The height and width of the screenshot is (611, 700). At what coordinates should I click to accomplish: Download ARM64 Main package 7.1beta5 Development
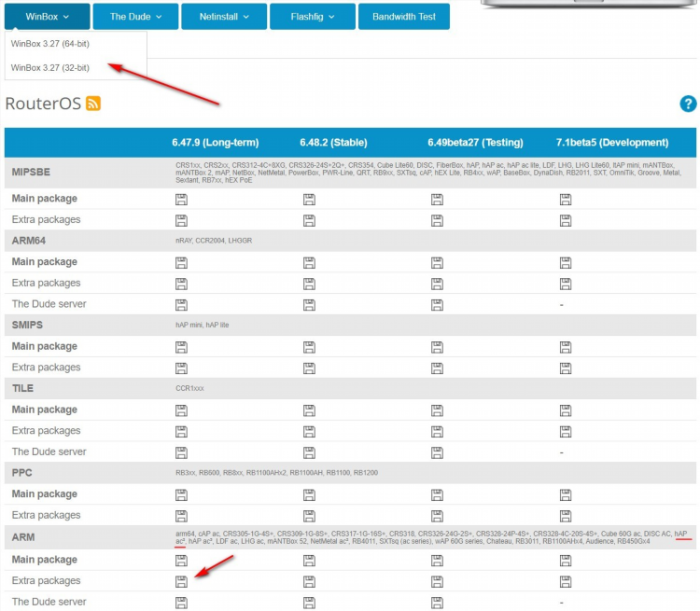(566, 263)
